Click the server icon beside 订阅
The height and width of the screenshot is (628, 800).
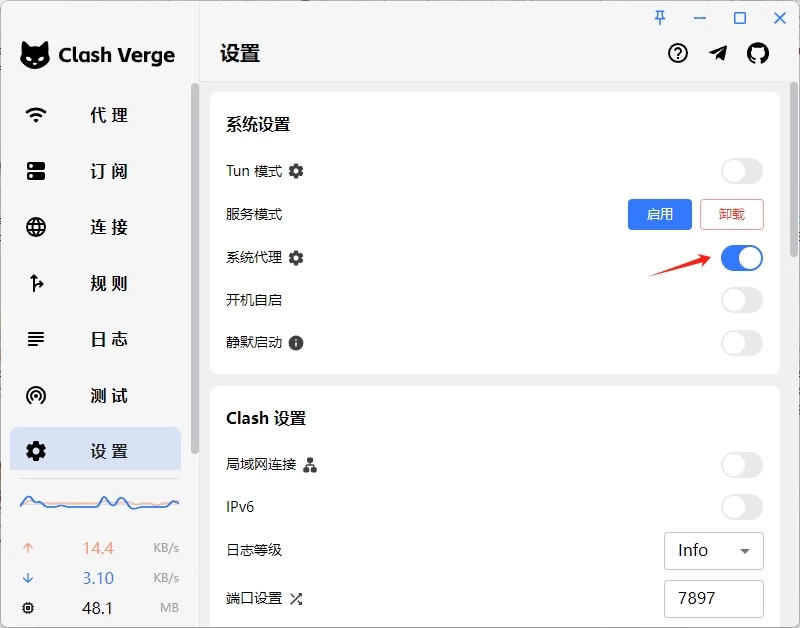tap(36, 171)
